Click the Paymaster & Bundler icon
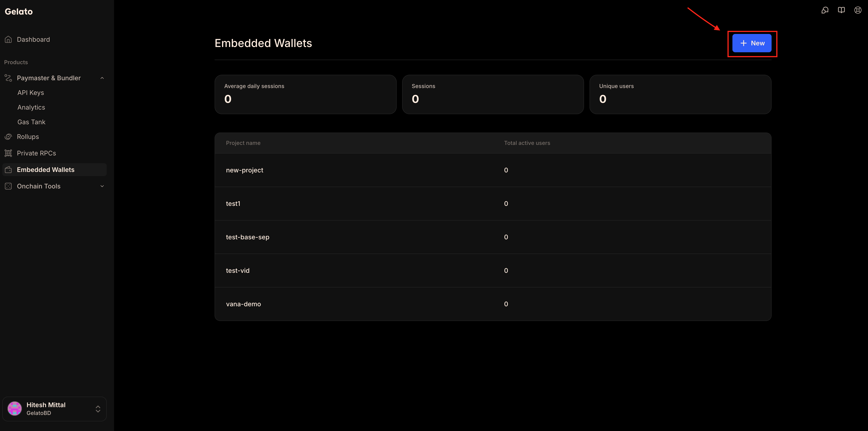868x431 pixels. 8,78
